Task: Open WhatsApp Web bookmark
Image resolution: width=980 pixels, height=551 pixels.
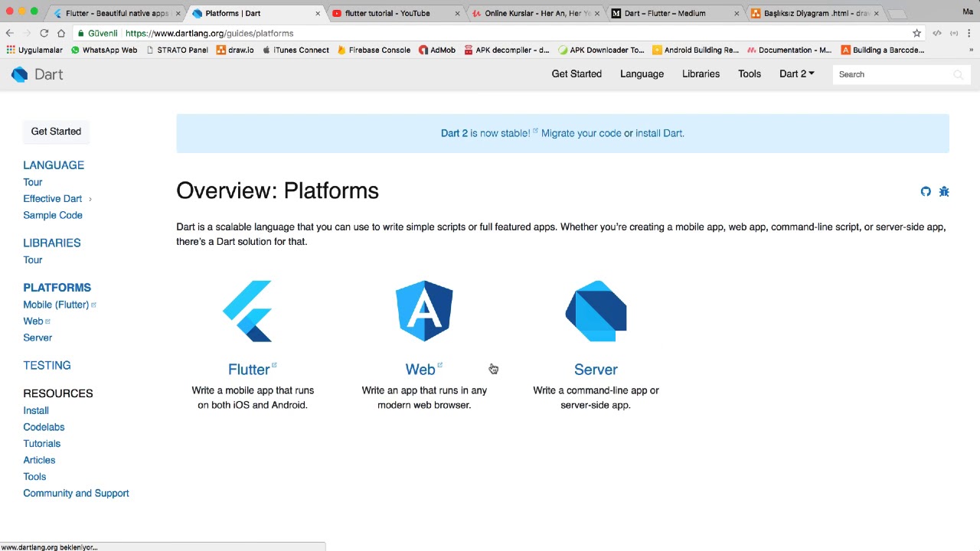Action: pos(104,50)
